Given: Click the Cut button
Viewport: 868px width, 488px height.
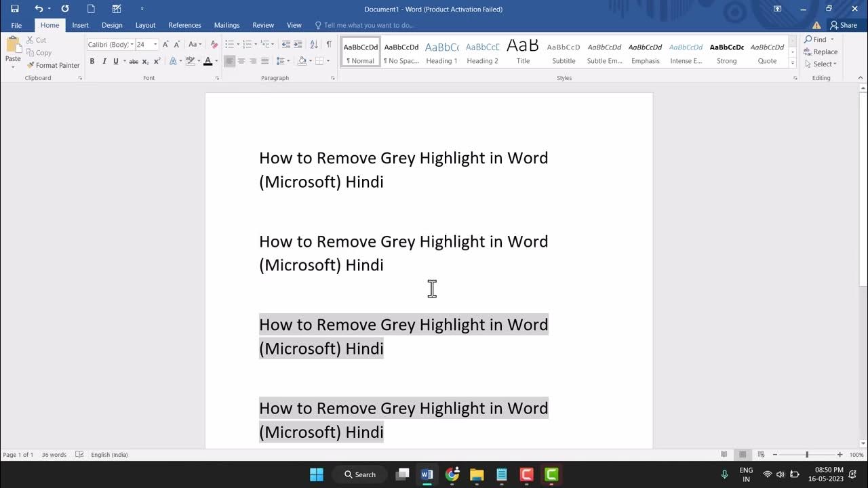Looking at the screenshot, I should (36, 40).
